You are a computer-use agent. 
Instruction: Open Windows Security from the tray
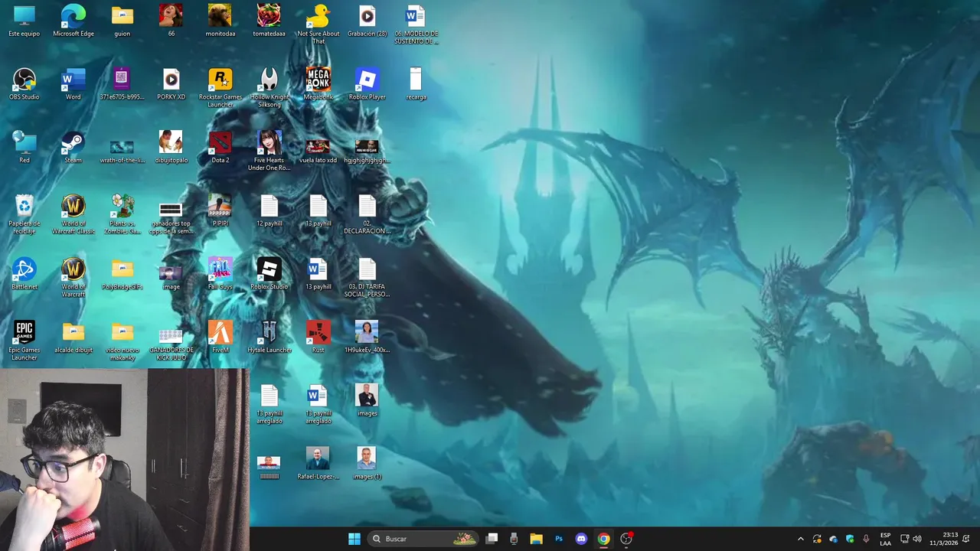click(850, 539)
